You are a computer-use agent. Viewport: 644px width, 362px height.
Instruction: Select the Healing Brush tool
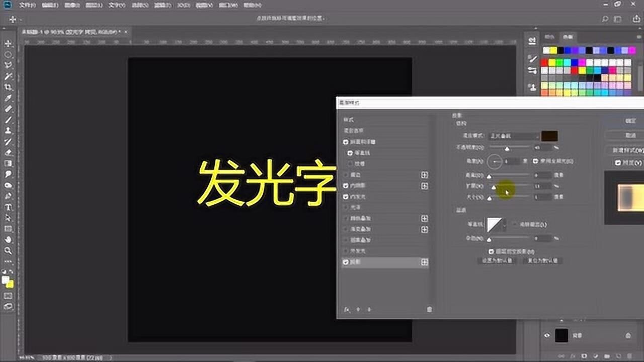[x=8, y=109]
